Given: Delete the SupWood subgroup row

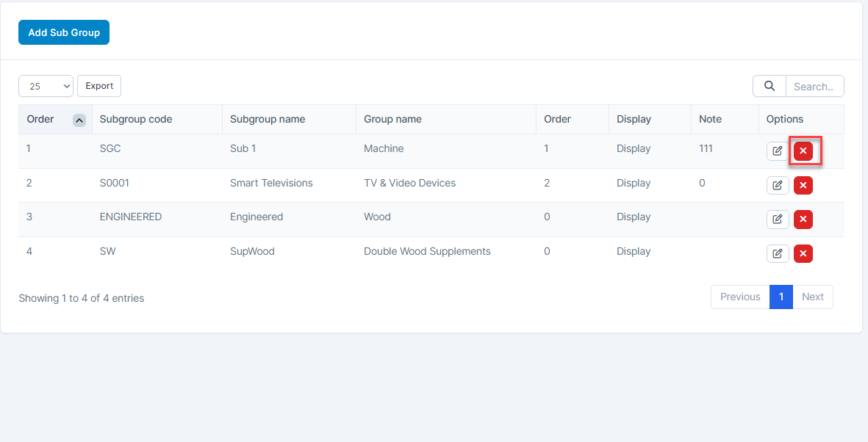Looking at the screenshot, I should tap(803, 253).
